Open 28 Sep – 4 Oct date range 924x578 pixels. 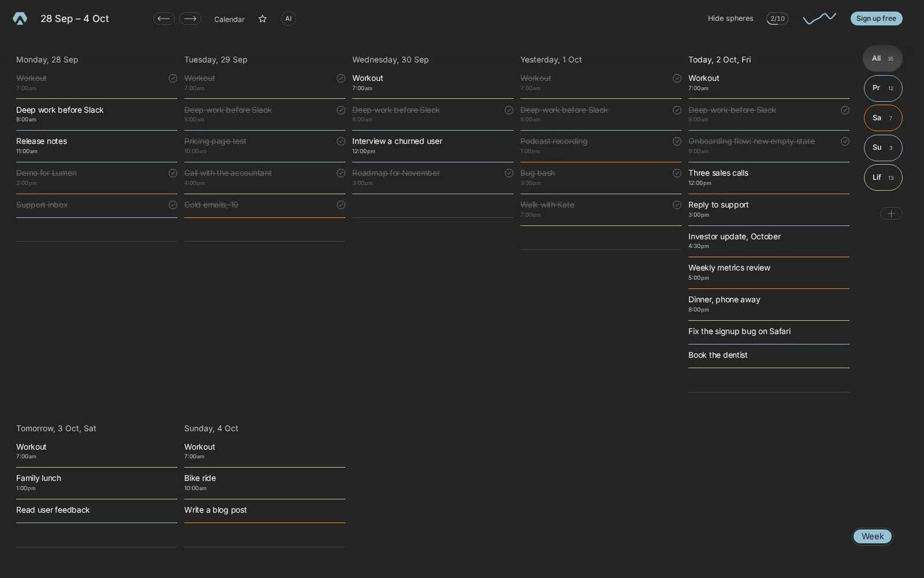pos(74,18)
